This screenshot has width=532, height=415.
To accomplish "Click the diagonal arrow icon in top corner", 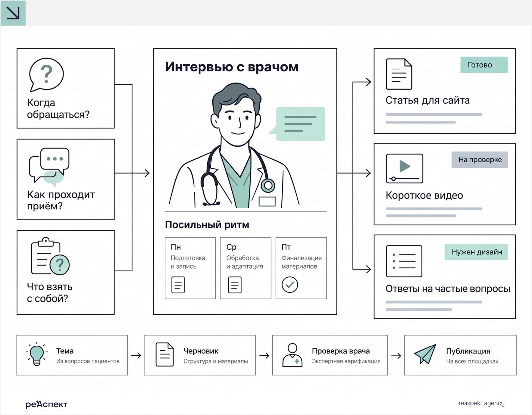I will pos(13,13).
